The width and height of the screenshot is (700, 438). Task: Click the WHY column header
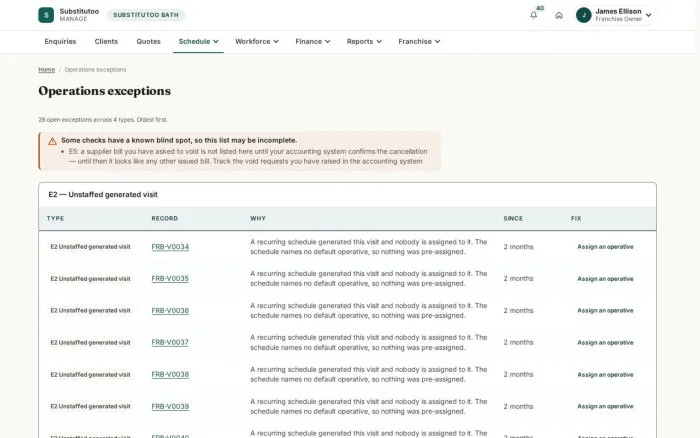(x=258, y=218)
